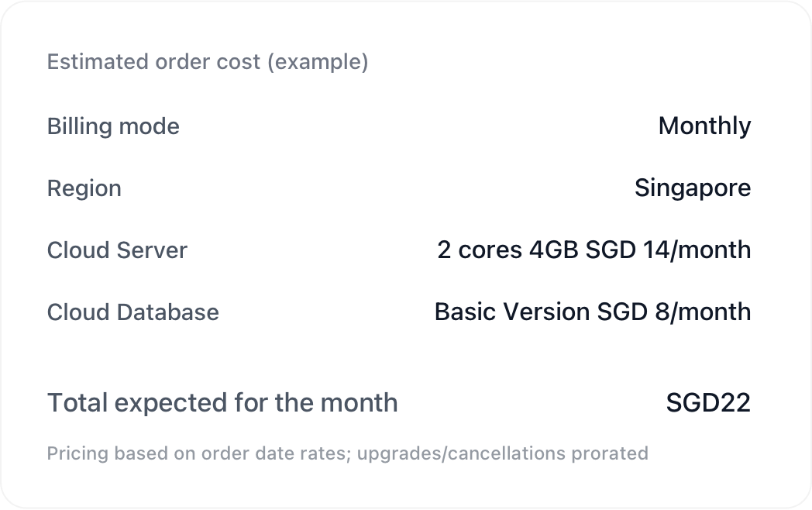Click the word "Server" in the row label
Screen dimensions: 812x510
153,250
